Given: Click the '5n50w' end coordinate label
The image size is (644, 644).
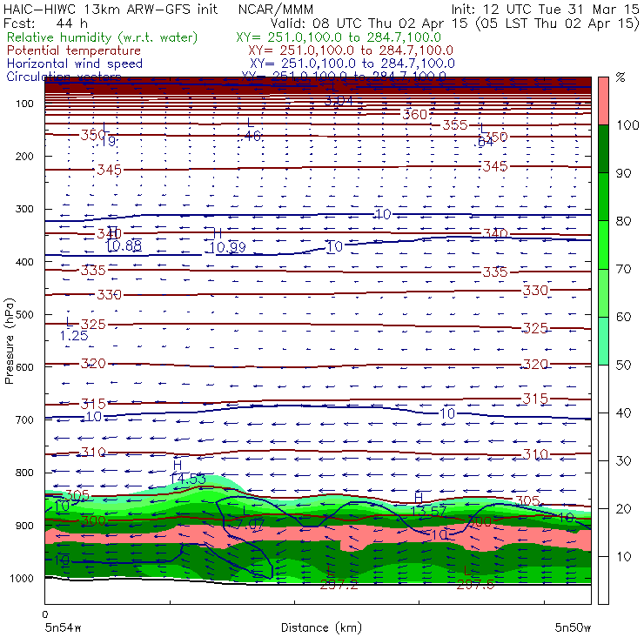Looking at the screenshot, I should tap(573, 627).
